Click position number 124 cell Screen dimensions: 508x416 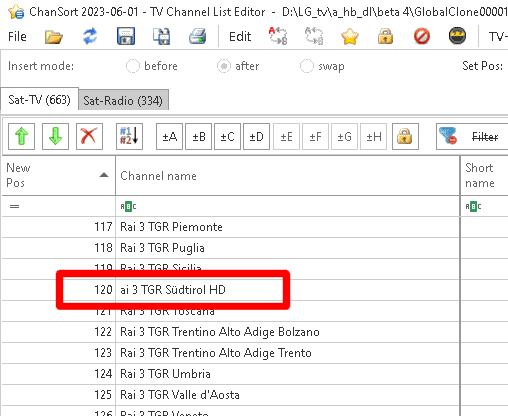click(x=58, y=374)
